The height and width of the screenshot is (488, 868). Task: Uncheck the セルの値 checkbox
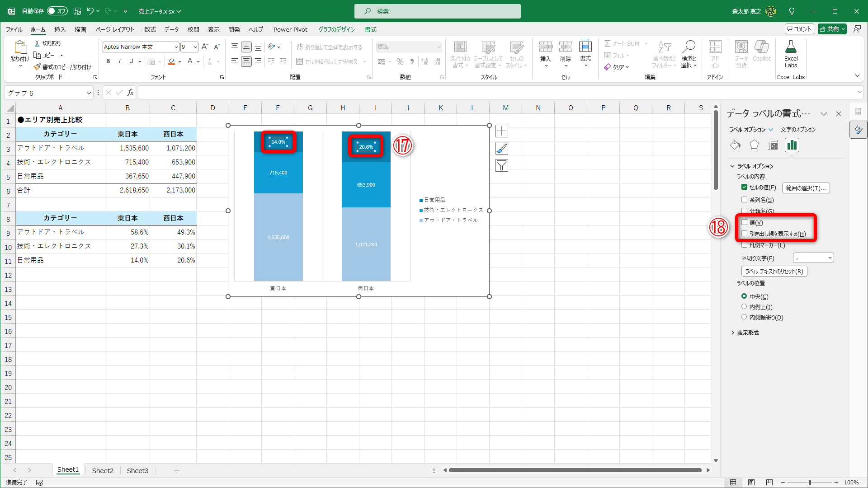pyautogui.click(x=744, y=187)
